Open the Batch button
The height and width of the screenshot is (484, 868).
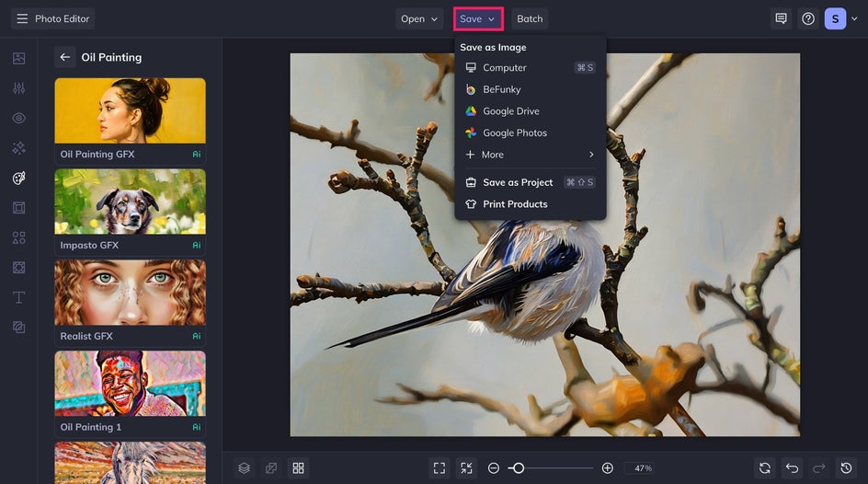[530, 18]
